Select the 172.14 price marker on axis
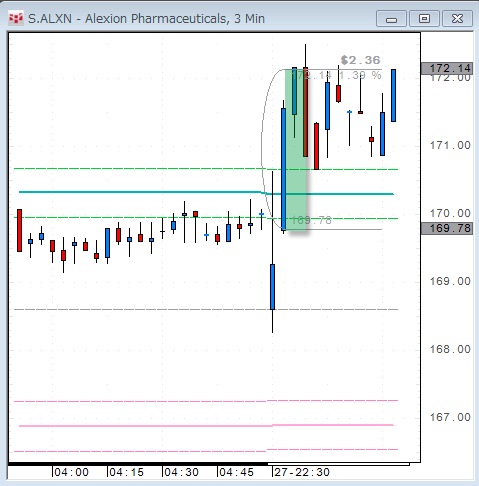Viewport: 479px width, 486px height. pyautogui.click(x=447, y=68)
